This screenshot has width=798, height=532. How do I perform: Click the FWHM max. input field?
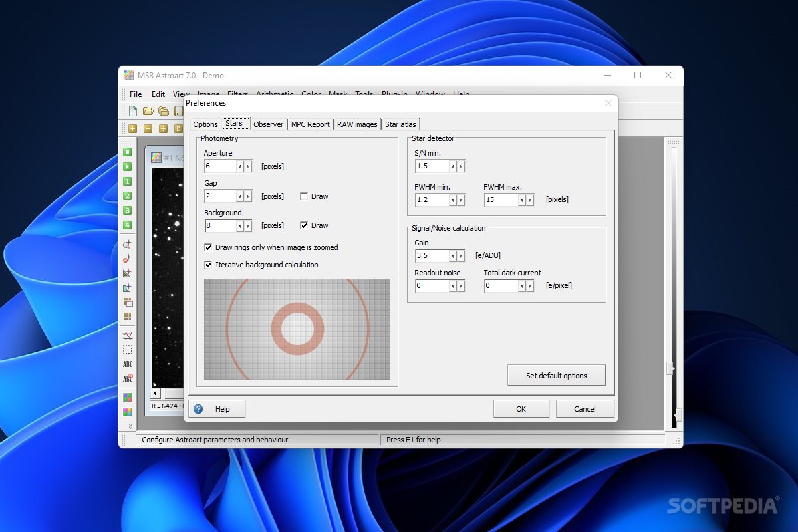pyautogui.click(x=501, y=199)
